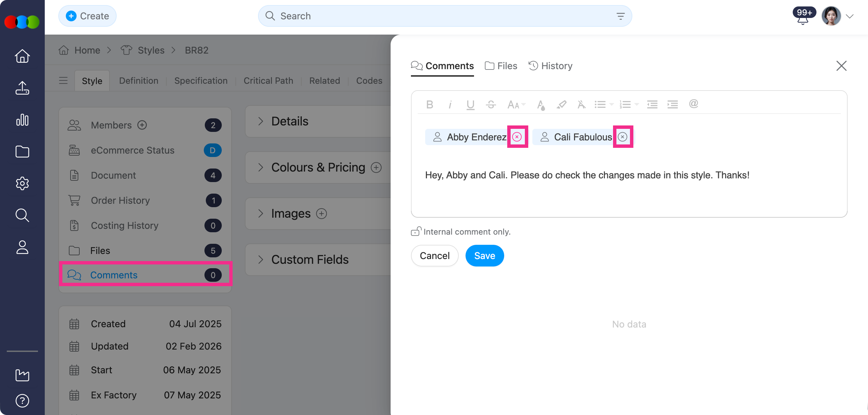Click the Bold formatting icon
The width and height of the screenshot is (868, 415).
pyautogui.click(x=430, y=104)
